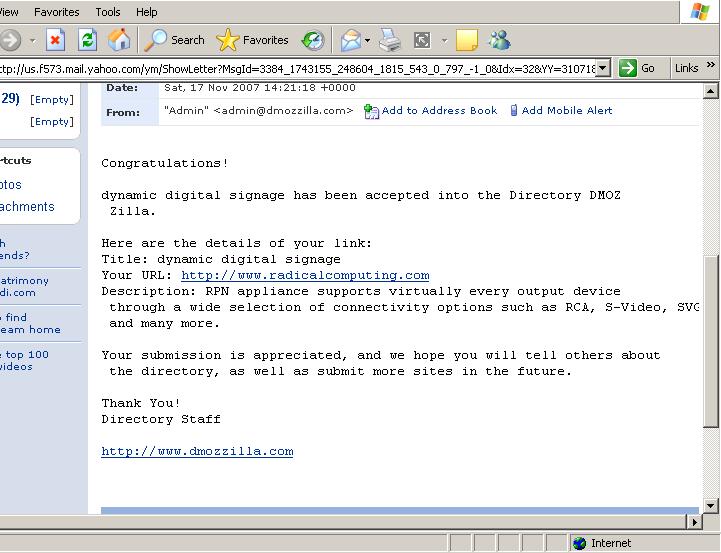Open the History clock icon
721x553 pixels.
(x=313, y=40)
